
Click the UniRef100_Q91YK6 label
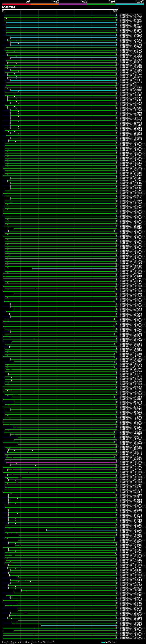click(x=131, y=178)
